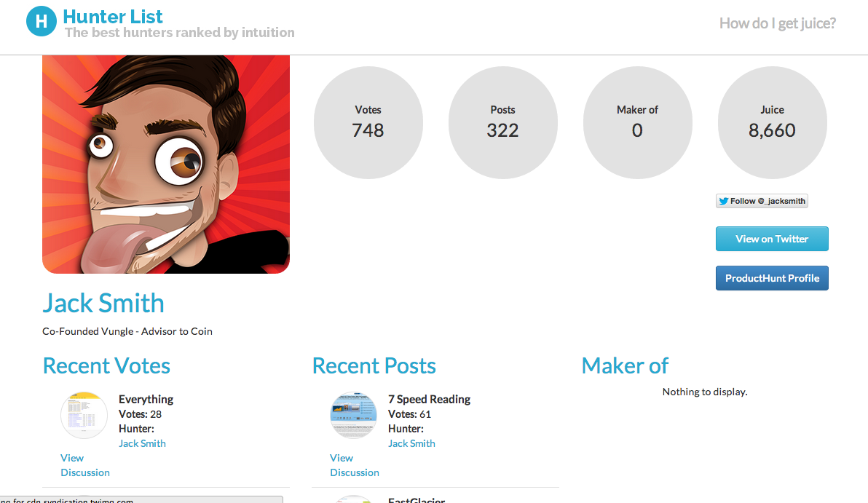
Task: Open View Discussion link for 7 Speed Reading
Action: (355, 465)
